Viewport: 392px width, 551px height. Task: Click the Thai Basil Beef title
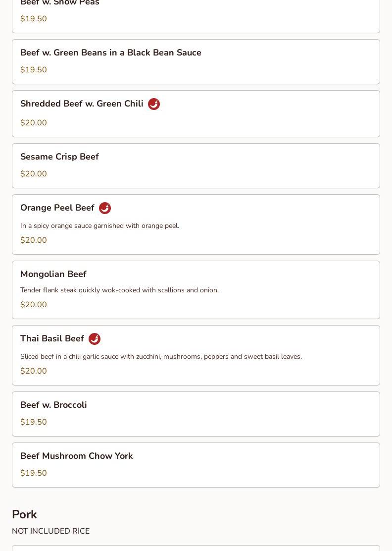point(52,338)
